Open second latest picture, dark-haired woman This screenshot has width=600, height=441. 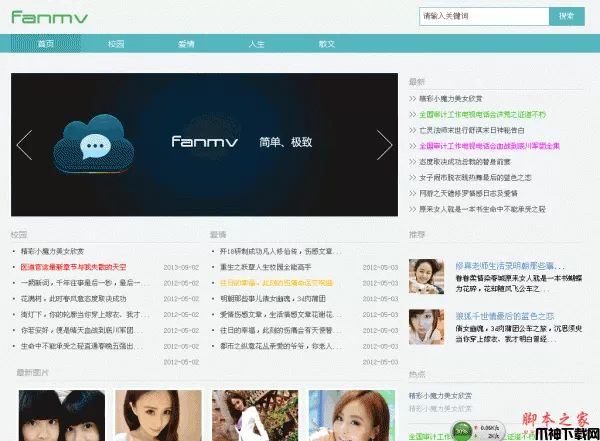pos(158,415)
